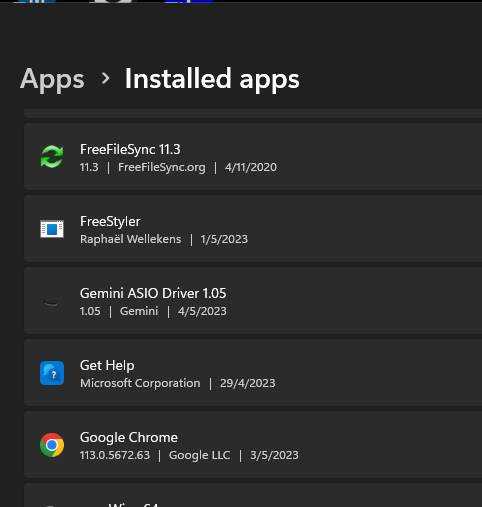Click the Google Chrome logo icon
482x507 pixels.
pos(52,445)
